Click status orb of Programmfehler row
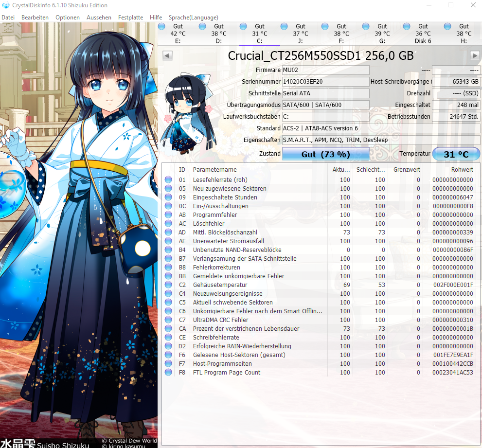Screen dimensions: 482x448 pos(168,215)
